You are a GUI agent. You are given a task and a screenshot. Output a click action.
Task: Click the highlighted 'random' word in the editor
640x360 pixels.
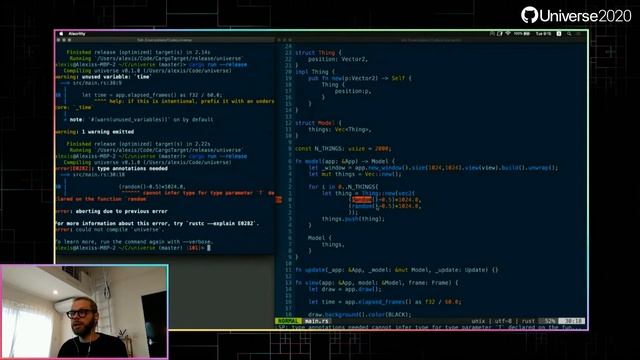pos(362,200)
